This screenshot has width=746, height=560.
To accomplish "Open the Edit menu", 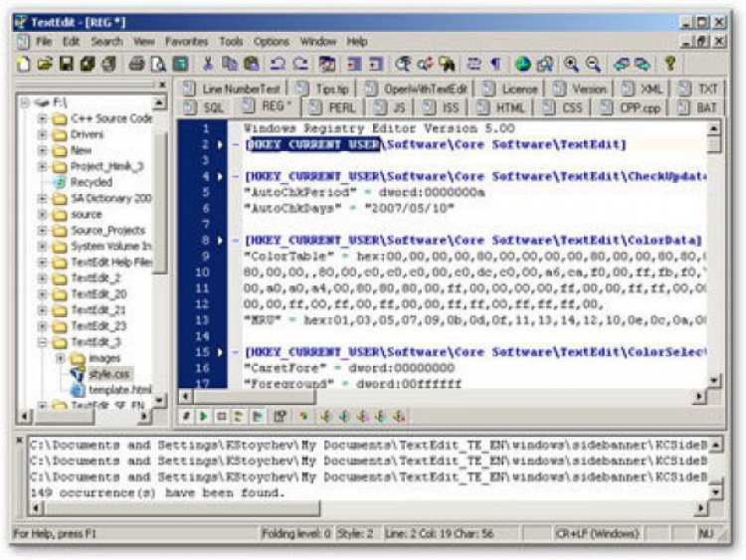I will (x=71, y=42).
